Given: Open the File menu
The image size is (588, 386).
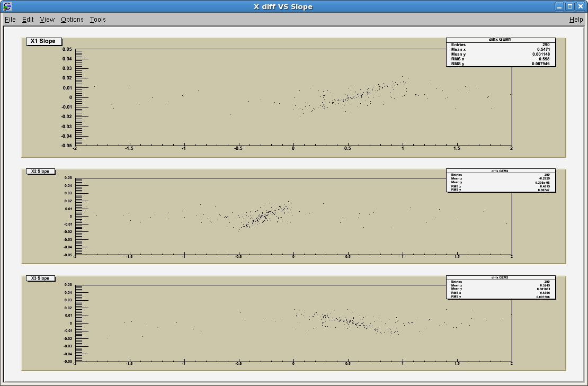Looking at the screenshot, I should click(x=10, y=20).
